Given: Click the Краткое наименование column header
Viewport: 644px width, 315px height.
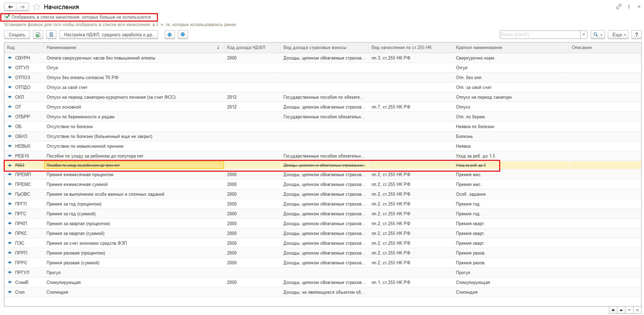Looking at the screenshot, I should point(511,47).
